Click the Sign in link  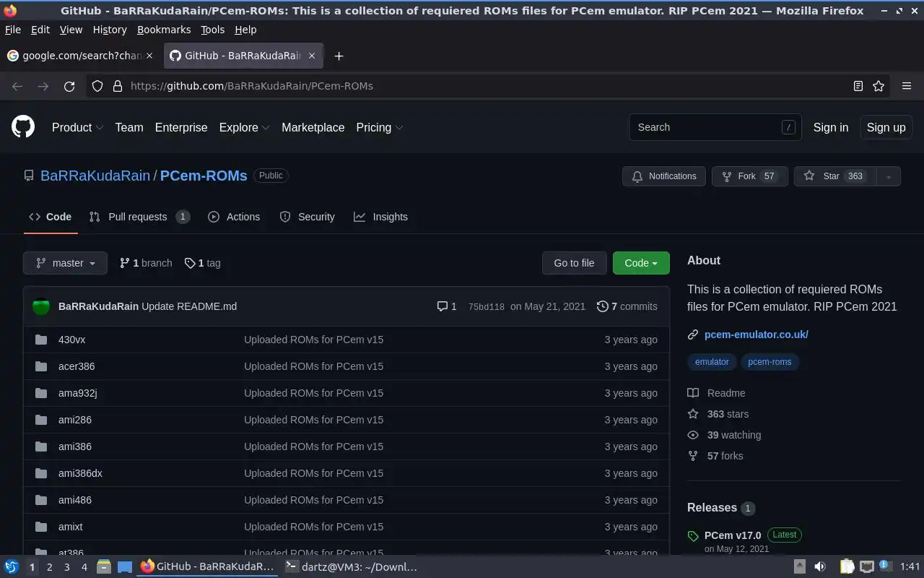[831, 127]
